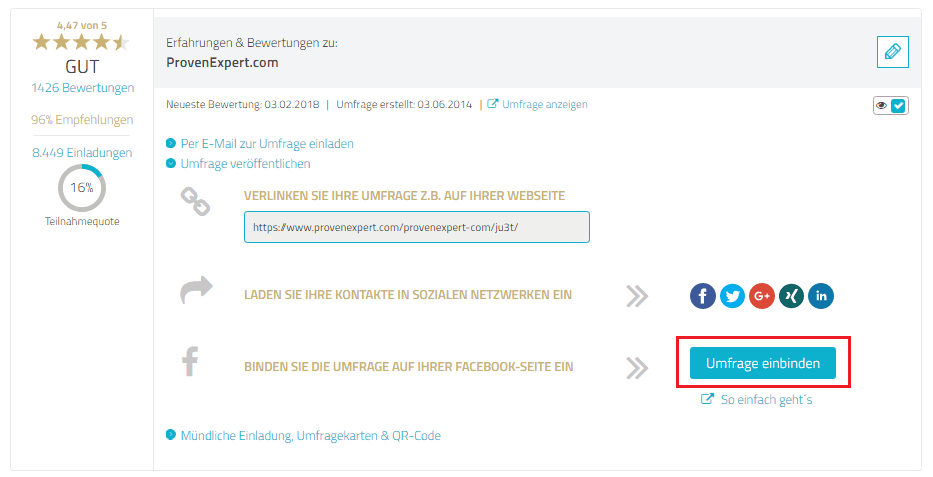
Task: Share survey via Twitter icon
Action: coord(733,295)
